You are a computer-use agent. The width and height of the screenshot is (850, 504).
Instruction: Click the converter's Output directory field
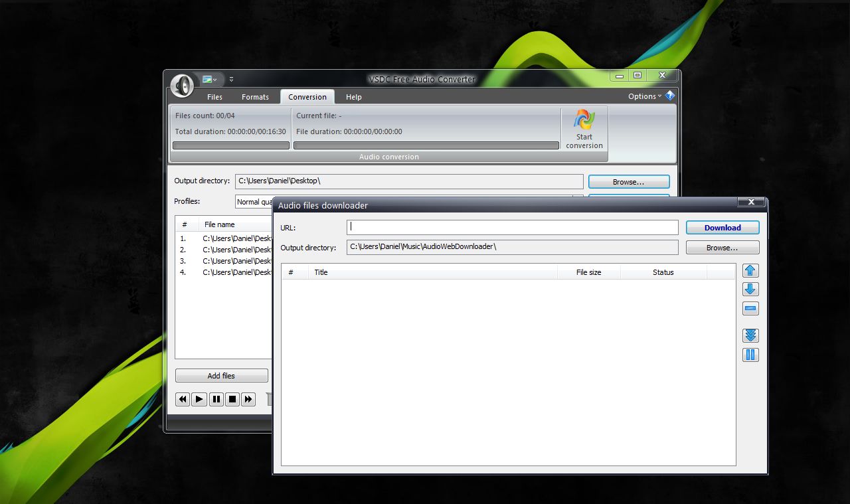click(409, 181)
